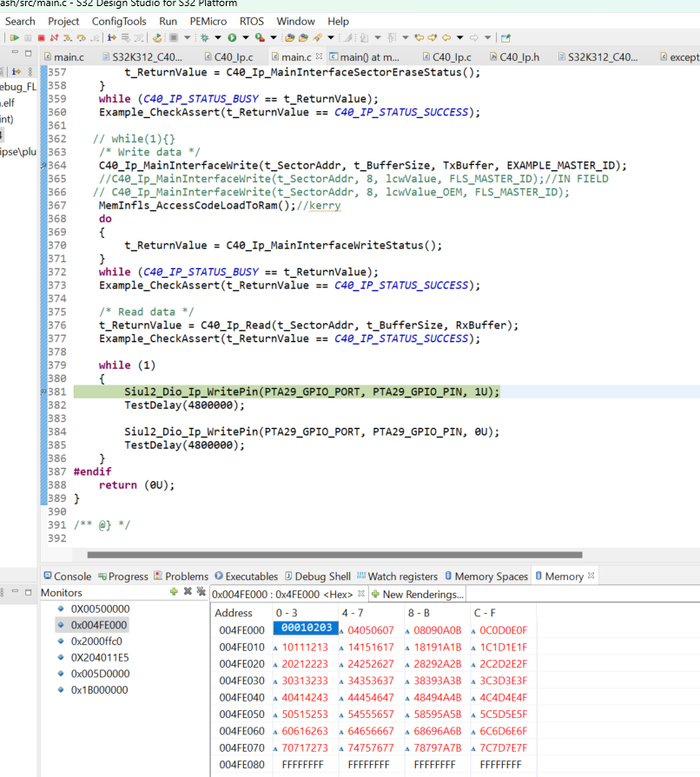Click the External Tools run icon
The width and height of the screenshot is (700, 777).
point(260,37)
